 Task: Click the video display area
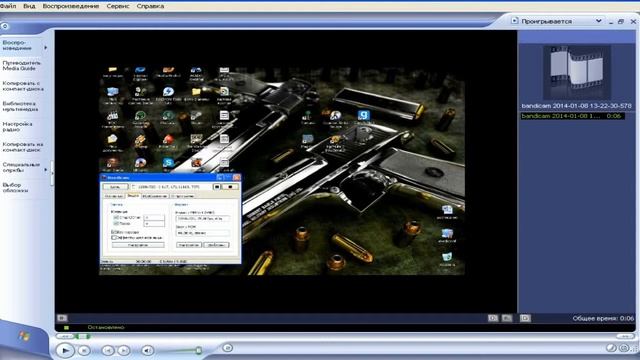286,171
